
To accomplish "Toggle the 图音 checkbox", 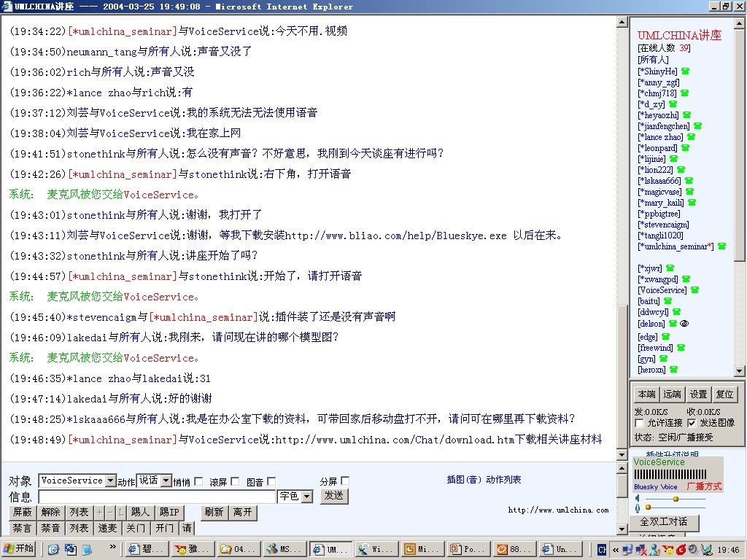I will (271, 481).
